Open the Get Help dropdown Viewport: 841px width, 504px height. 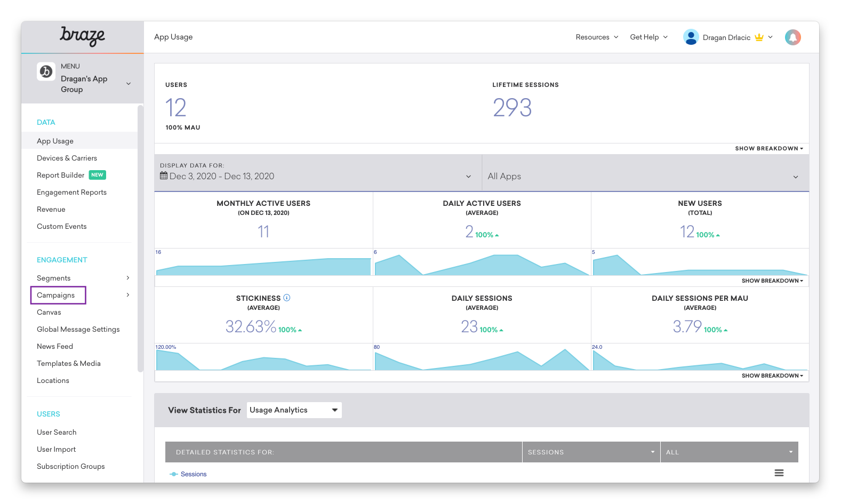648,37
